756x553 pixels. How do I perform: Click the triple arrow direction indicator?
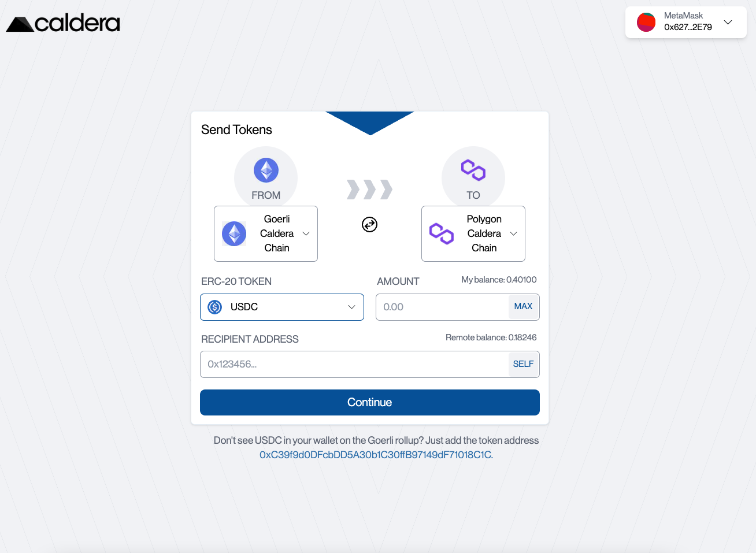point(370,189)
